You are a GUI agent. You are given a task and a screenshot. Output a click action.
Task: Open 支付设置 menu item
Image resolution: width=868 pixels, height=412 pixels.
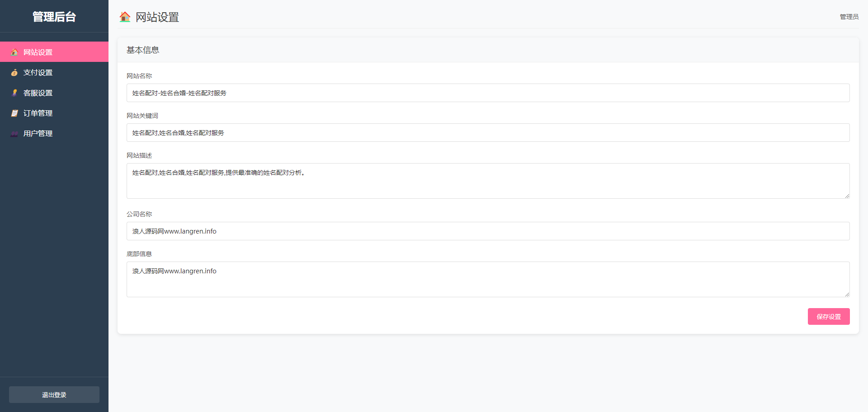click(x=54, y=72)
